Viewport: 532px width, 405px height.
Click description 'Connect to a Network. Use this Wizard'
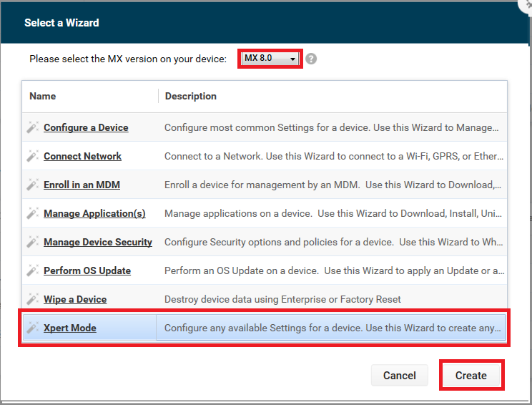coord(333,156)
